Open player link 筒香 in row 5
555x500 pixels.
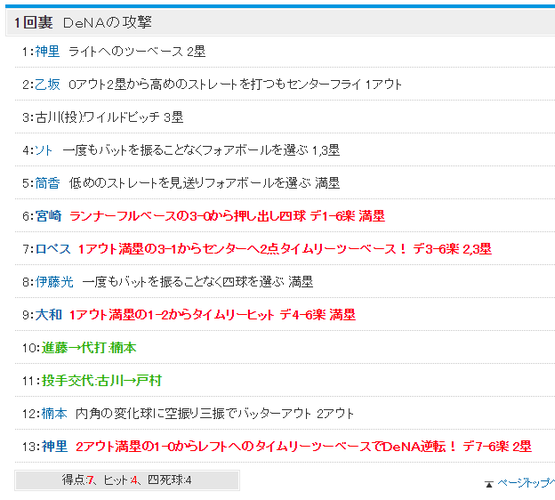[x=47, y=183]
